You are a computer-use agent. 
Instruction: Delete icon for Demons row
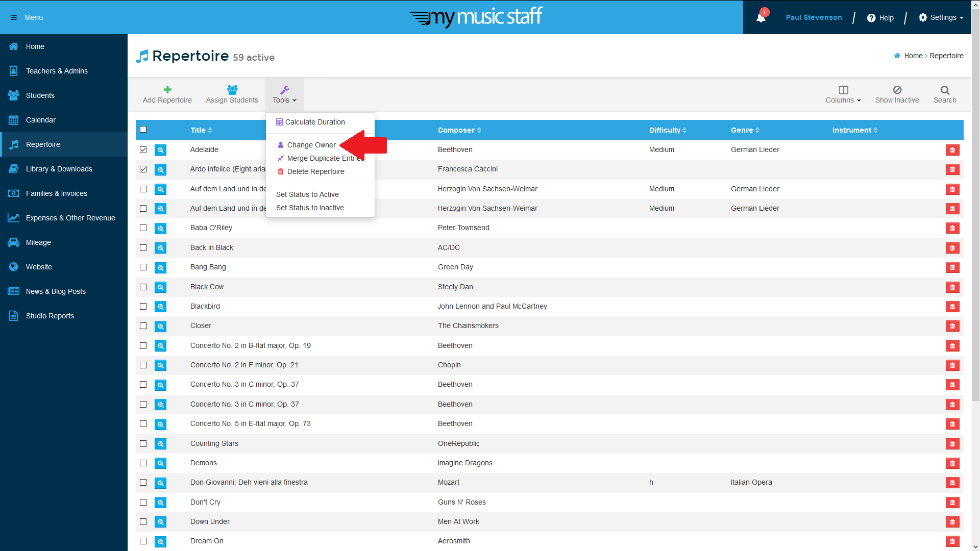click(x=952, y=463)
